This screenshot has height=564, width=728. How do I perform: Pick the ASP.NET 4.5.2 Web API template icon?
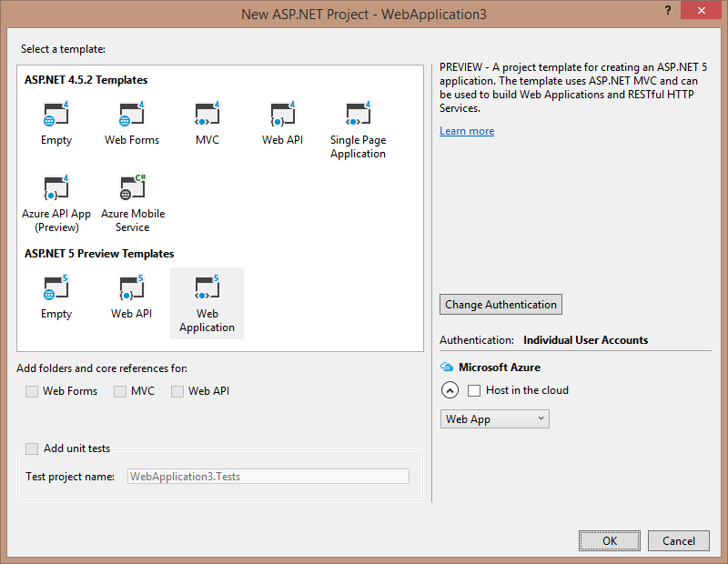283,114
